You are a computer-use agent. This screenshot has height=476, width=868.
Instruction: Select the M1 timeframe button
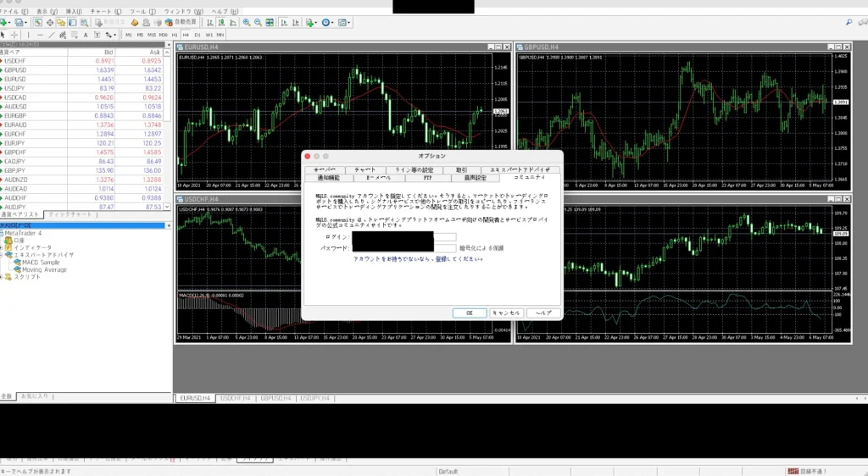click(x=129, y=35)
